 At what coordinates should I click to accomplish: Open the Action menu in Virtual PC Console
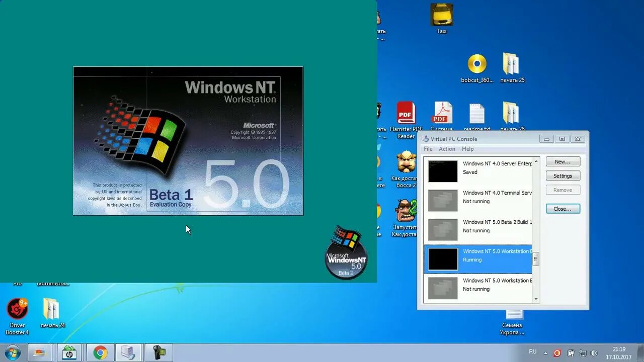447,149
